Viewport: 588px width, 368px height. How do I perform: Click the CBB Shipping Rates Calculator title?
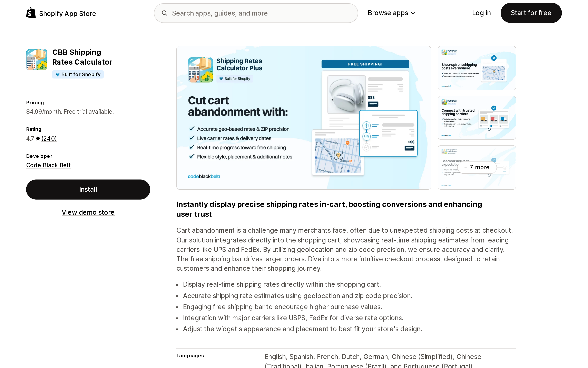(x=82, y=57)
